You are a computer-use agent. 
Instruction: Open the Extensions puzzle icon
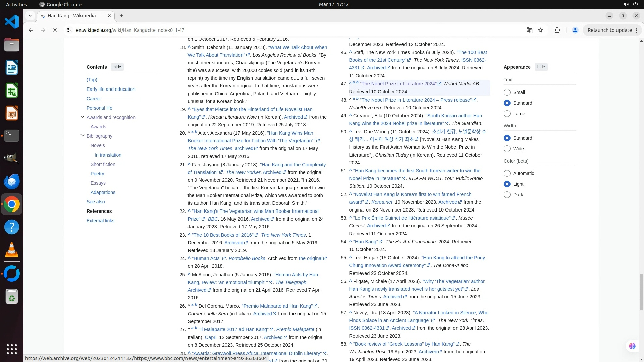click(557, 30)
